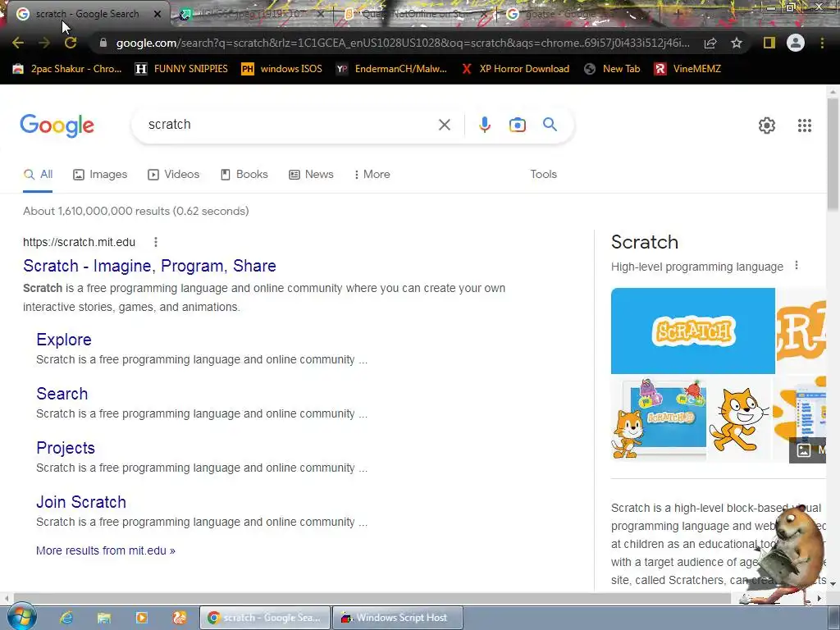Search by image with the camera icon
This screenshot has width=840, height=630.
pos(517,125)
